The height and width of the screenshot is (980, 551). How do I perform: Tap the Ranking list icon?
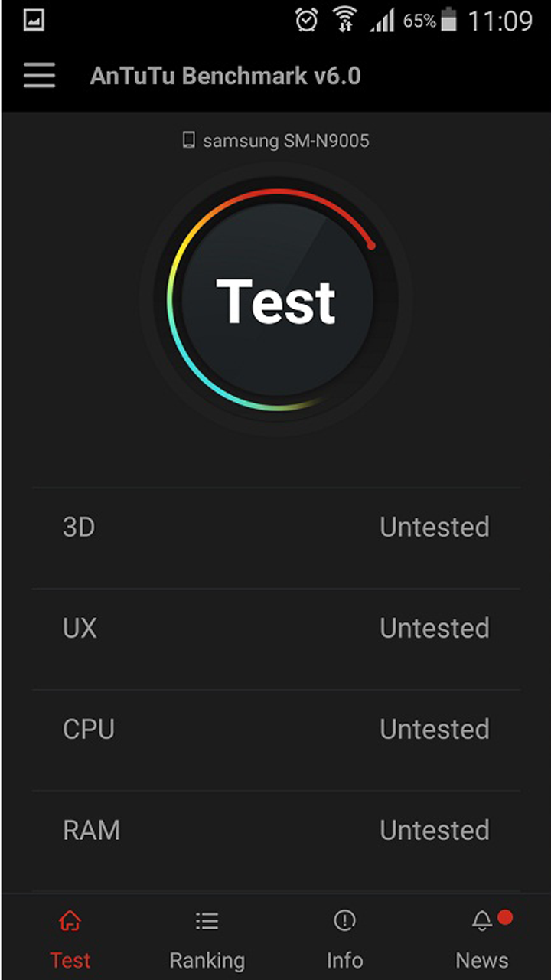[207, 920]
